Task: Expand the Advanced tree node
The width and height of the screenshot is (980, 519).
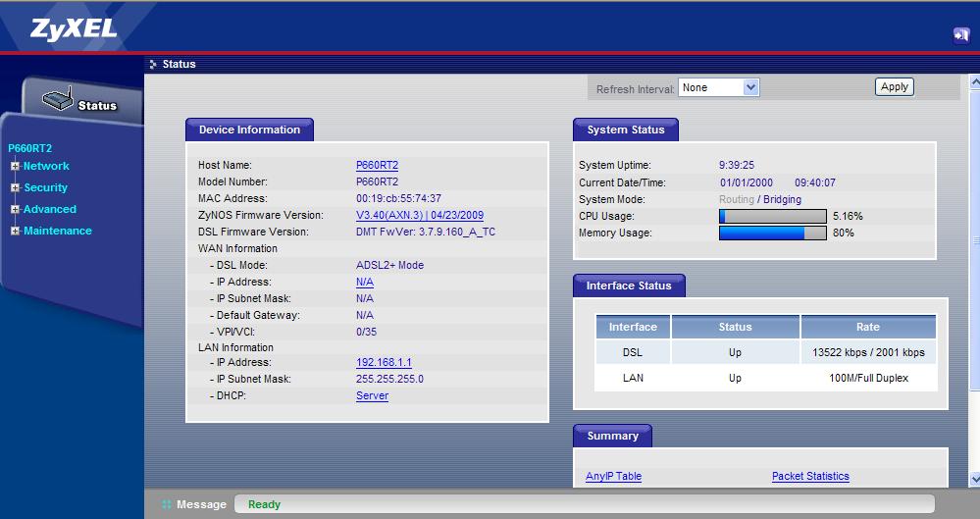Action: [15, 210]
